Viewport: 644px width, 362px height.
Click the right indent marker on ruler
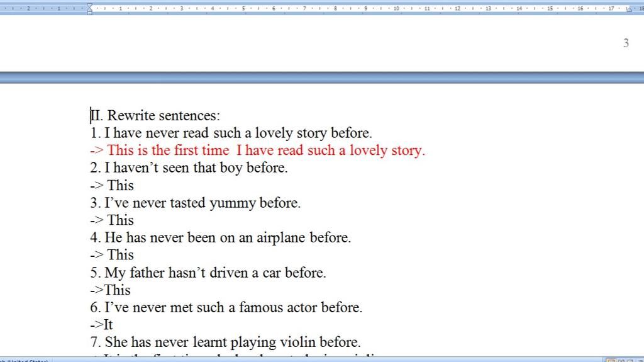tap(629, 9)
